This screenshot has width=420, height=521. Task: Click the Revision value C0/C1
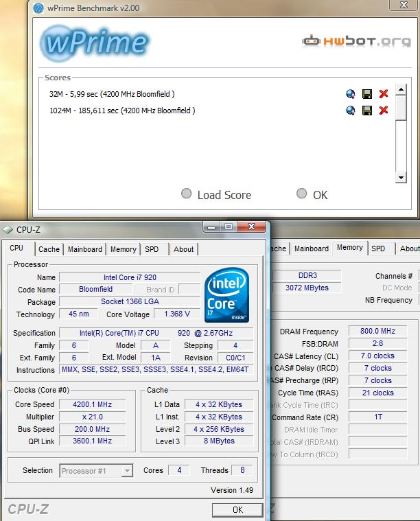[235, 358]
